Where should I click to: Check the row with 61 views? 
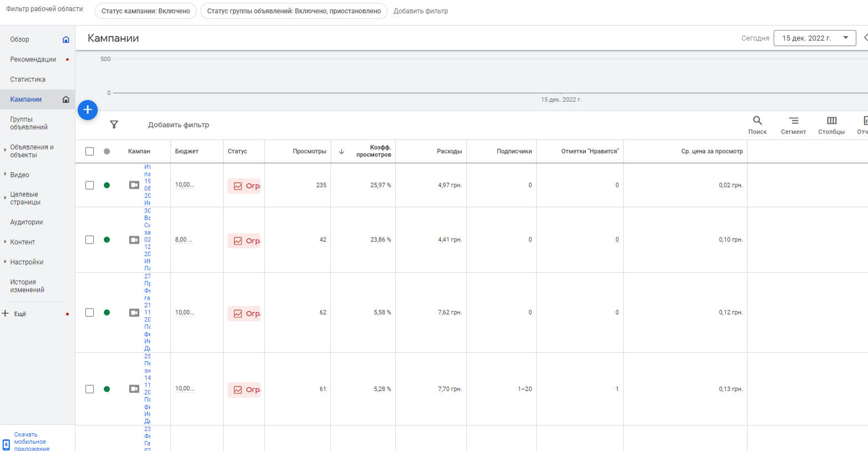point(89,389)
